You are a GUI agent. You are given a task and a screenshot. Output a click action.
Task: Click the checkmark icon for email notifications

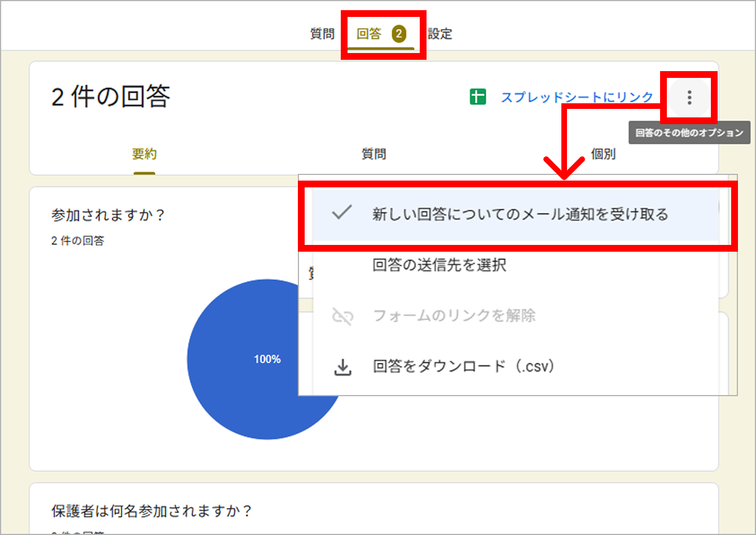[x=342, y=213]
